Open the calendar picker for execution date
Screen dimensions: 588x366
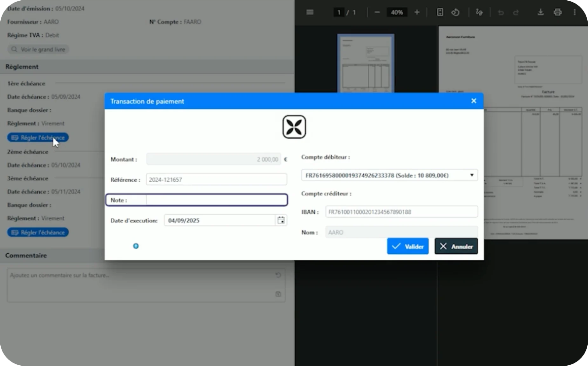[x=281, y=220]
